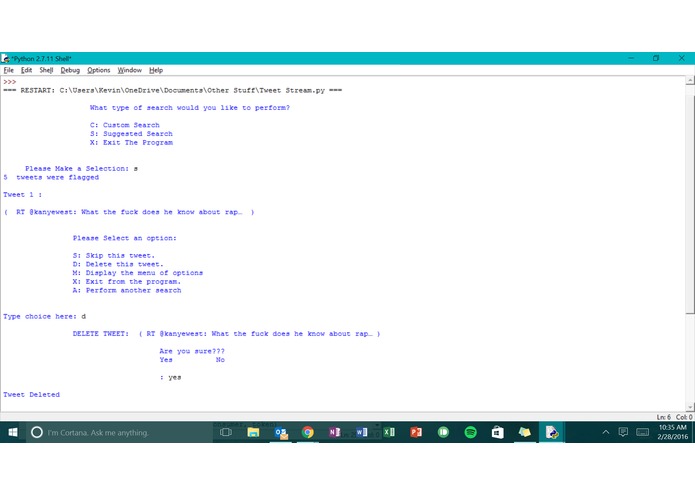This screenshot has width=695, height=494.
Task: Click the 'DELETE TWEET:' confirmation line
Action: 226,334
